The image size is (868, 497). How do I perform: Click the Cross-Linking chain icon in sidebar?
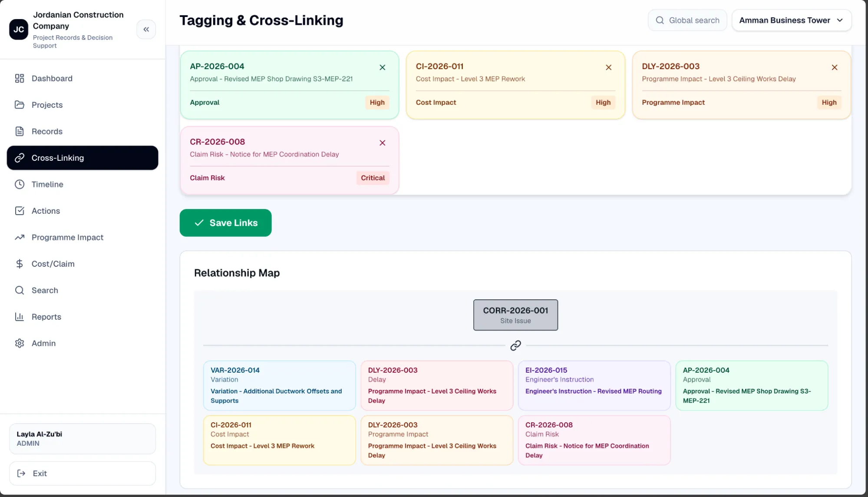pyautogui.click(x=20, y=158)
